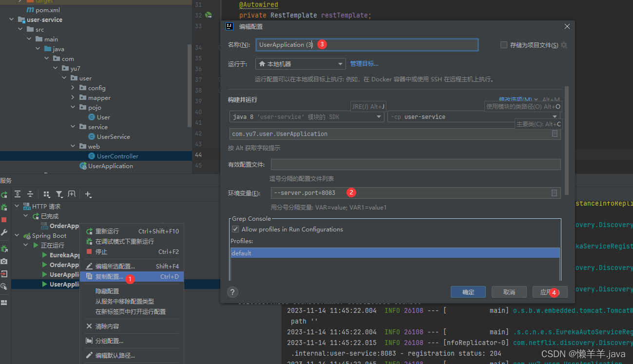Click Collapse All icon in Services toolbar
This screenshot has width=633, height=364.
30,194
